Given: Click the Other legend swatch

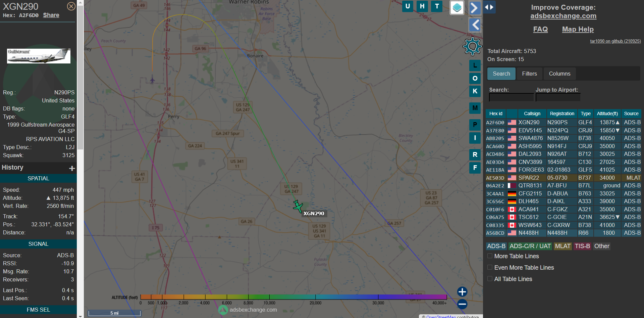Looking at the screenshot, I should 602,246.
